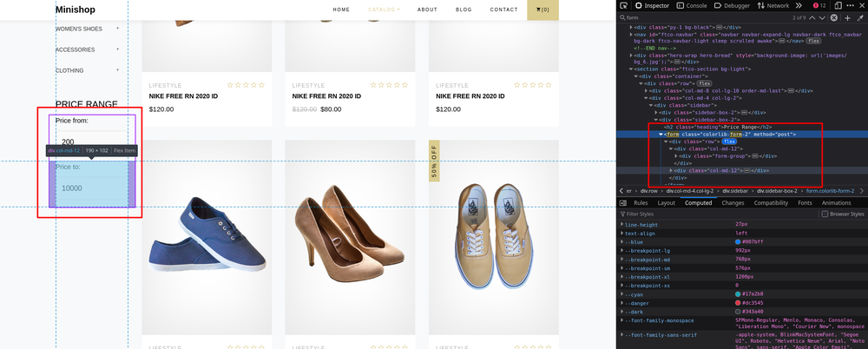Image resolution: width=868 pixels, height=349 pixels.
Task: Click ellipsis badge in py-1 bg-black div
Action: tap(719, 27)
